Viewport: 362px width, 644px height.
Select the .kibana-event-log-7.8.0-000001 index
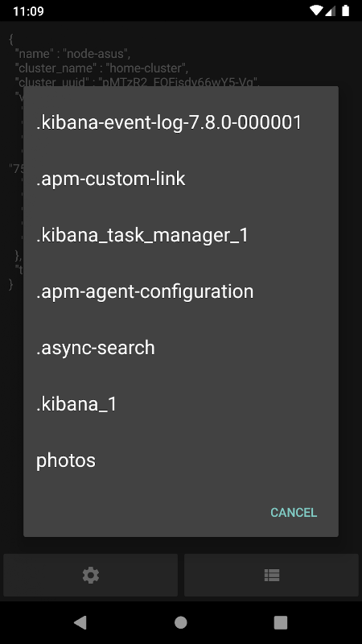point(180,122)
